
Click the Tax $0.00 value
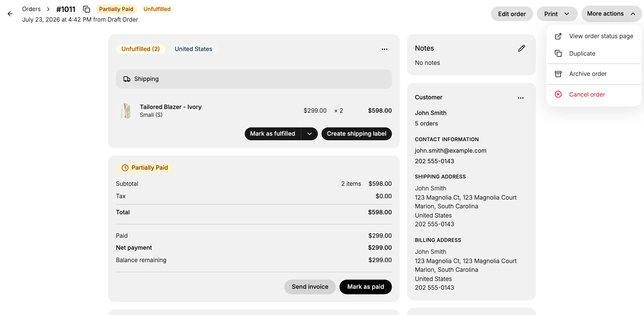coord(383,196)
